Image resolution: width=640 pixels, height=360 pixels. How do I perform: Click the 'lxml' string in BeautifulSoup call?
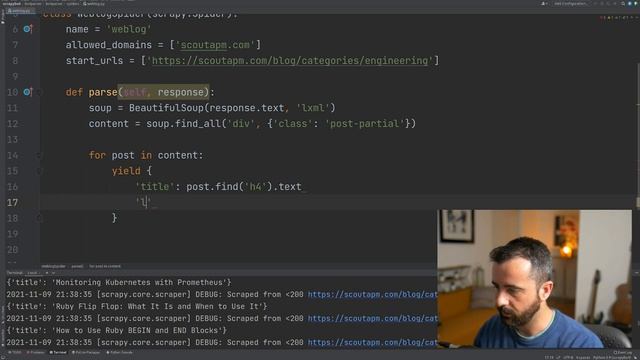[x=313, y=108]
